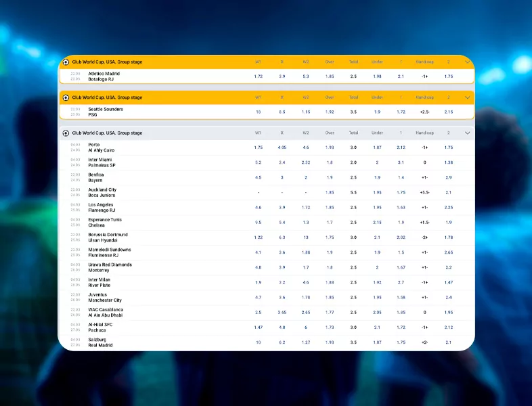Pick draw odds 3.2 for Inter Milan match
Image resolution: width=532 pixels, height=406 pixels.
282,282
